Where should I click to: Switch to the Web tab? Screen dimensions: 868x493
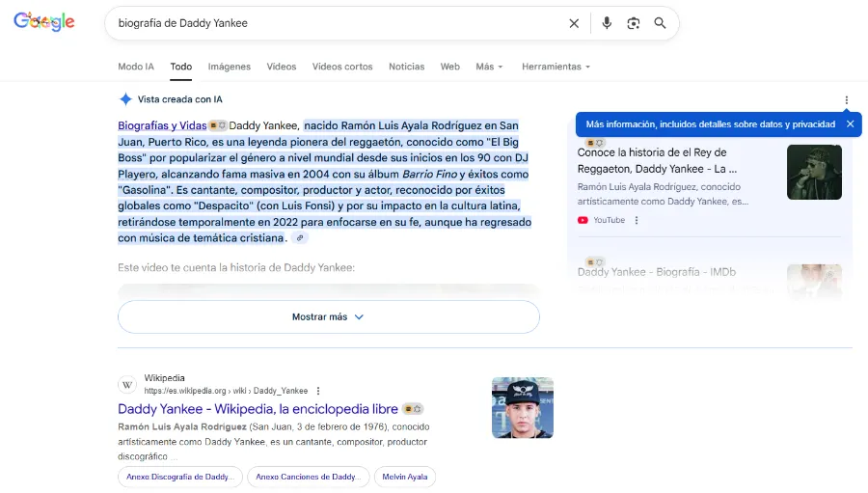tap(450, 67)
